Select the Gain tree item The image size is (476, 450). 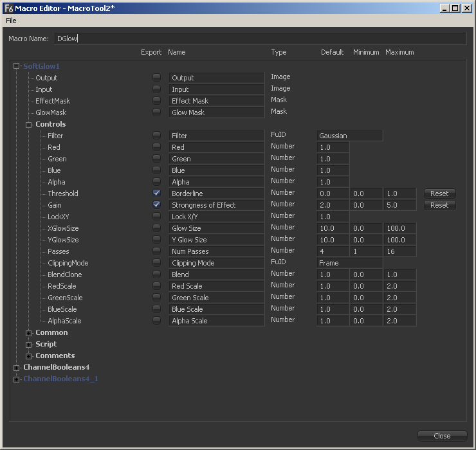pos(55,205)
